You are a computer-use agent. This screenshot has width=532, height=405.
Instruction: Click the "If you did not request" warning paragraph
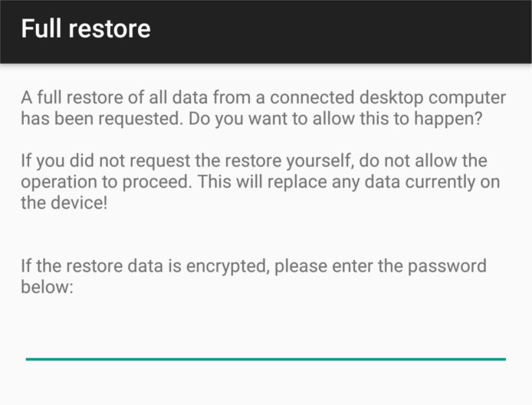(x=253, y=184)
